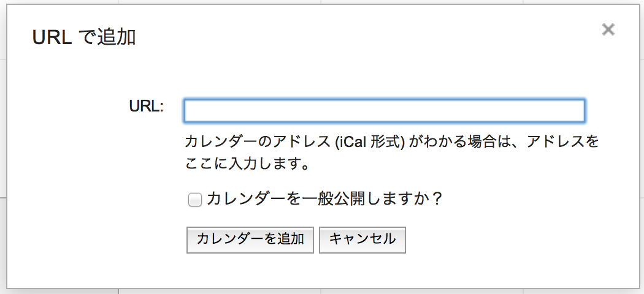The height and width of the screenshot is (294, 644).
Task: Enable the カレンダーを一般公開しますか checkbox
Action: pos(194,200)
